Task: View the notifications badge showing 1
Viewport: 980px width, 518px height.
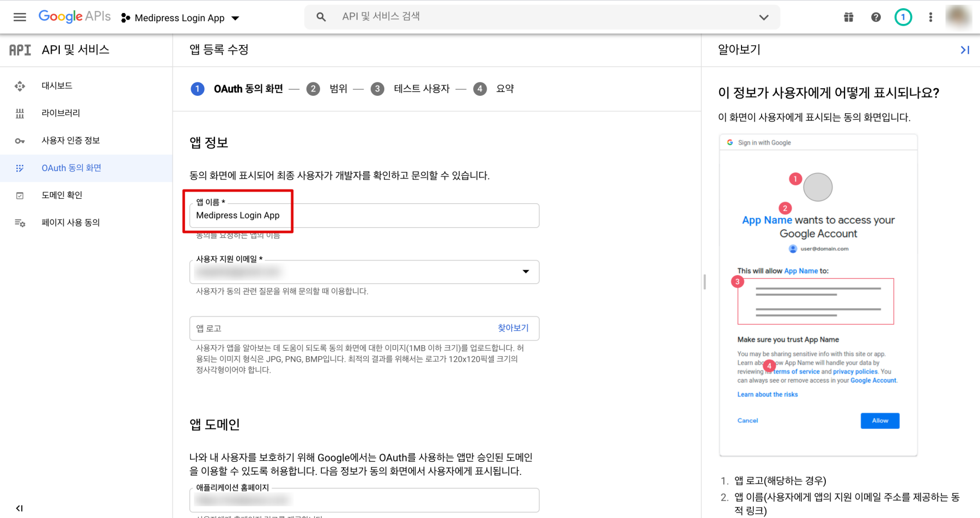Action: coord(903,17)
